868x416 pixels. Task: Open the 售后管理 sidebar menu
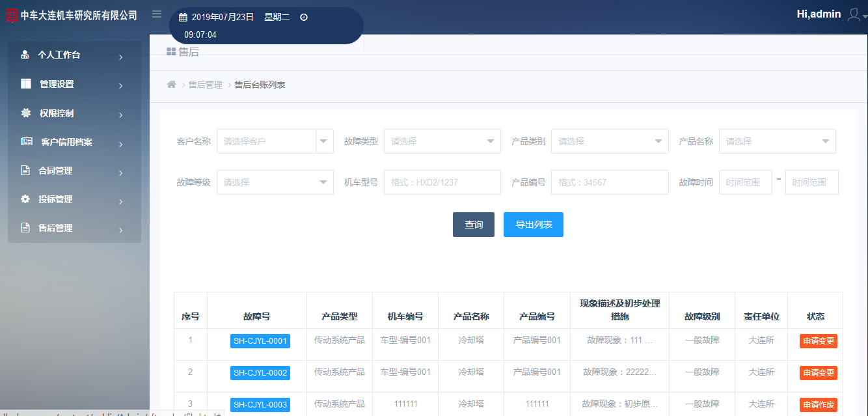74,229
